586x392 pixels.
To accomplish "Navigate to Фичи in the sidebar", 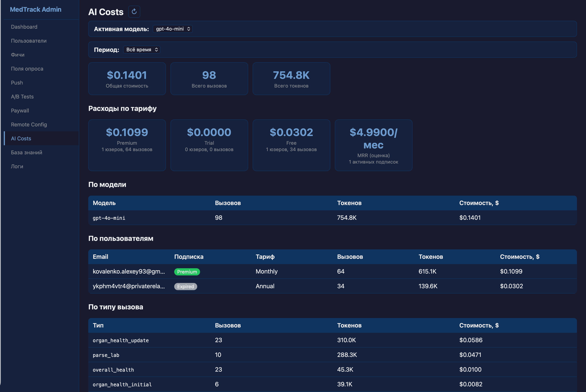I will coord(18,55).
